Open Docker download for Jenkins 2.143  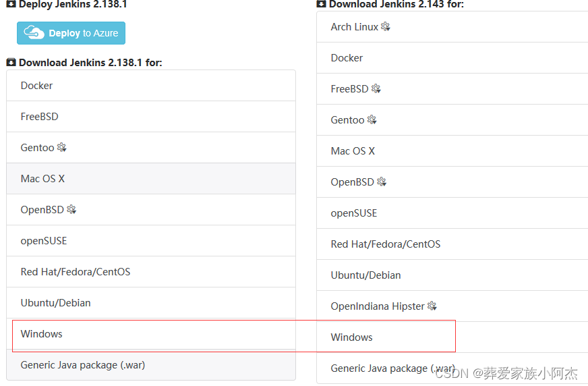pyautogui.click(x=452, y=58)
